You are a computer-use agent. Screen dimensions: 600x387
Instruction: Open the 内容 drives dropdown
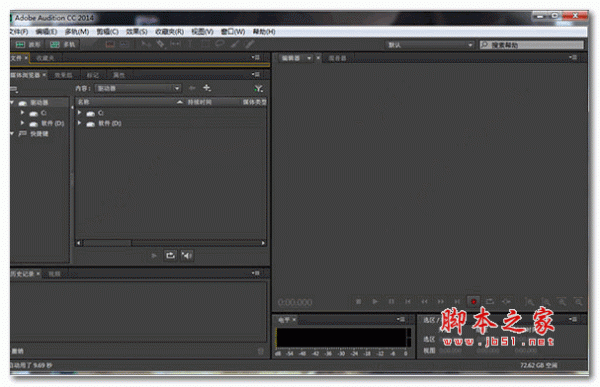[x=138, y=88]
